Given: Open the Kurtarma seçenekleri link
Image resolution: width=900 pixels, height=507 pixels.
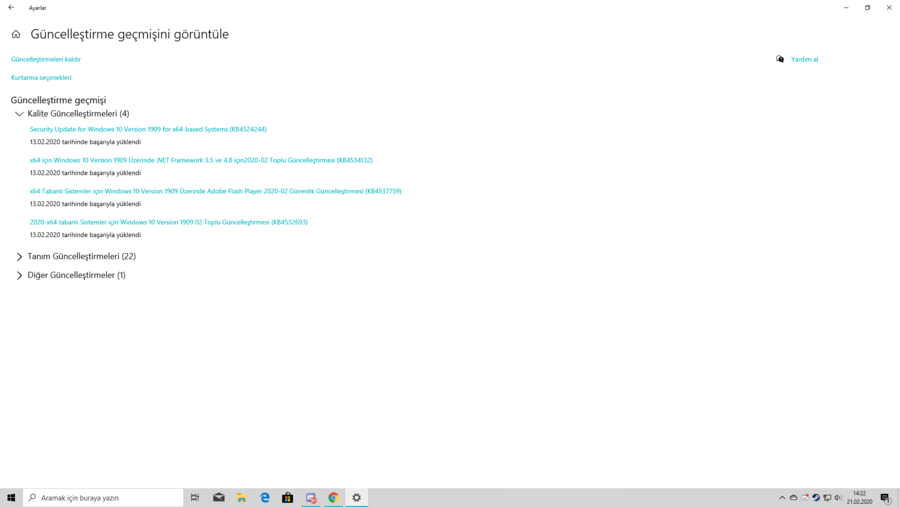Looking at the screenshot, I should click(41, 78).
